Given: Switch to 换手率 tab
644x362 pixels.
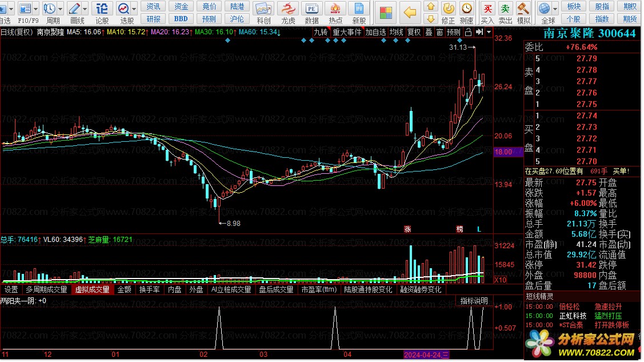Looking at the screenshot, I should [x=150, y=290].
